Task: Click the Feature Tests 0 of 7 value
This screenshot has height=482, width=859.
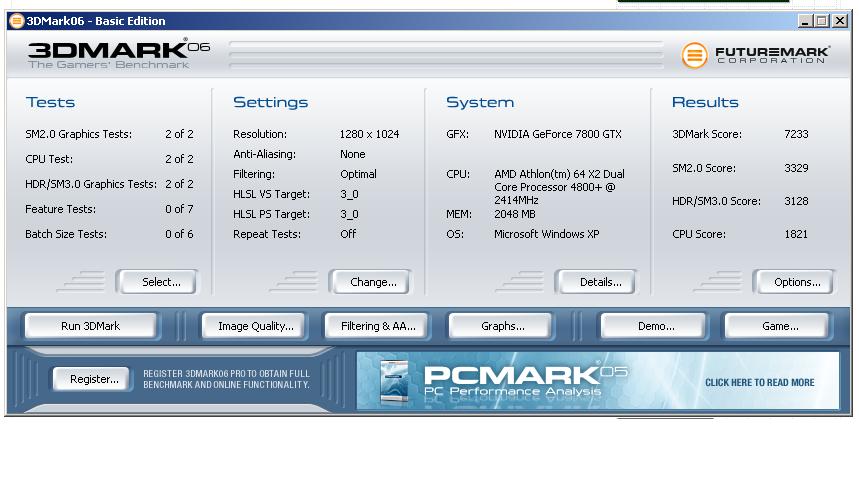Action: coord(179,209)
